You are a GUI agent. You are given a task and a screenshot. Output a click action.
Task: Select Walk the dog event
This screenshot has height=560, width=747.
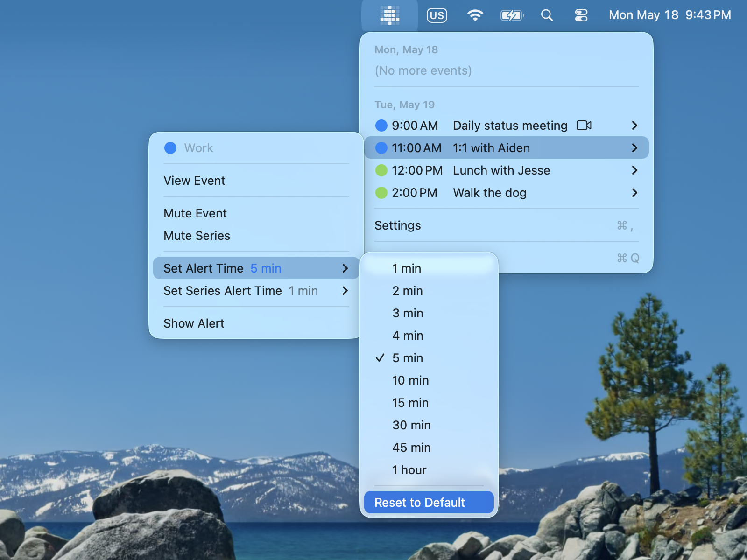[507, 193]
